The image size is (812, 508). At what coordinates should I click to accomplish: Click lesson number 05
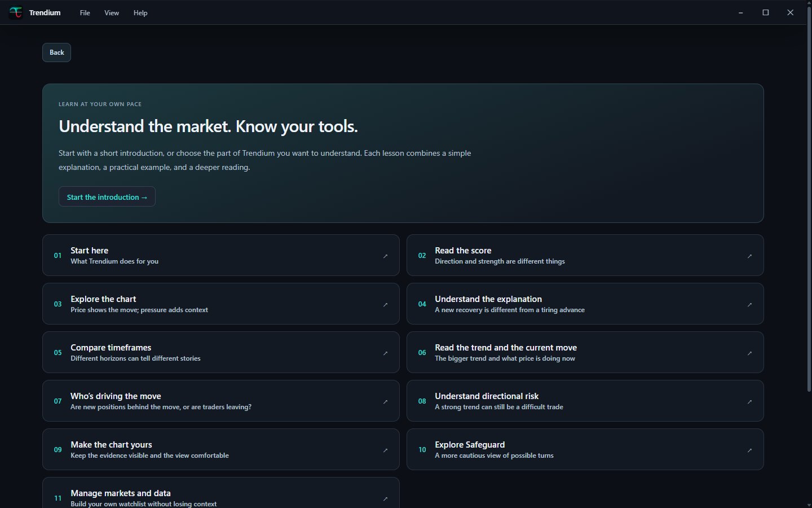58,353
